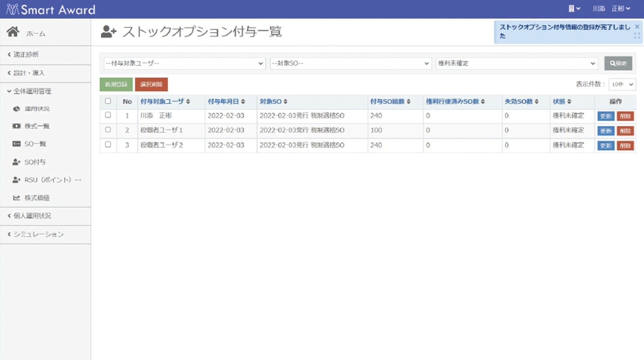
Task: Open 株式価値 in the sidebar
Action: click(37, 198)
